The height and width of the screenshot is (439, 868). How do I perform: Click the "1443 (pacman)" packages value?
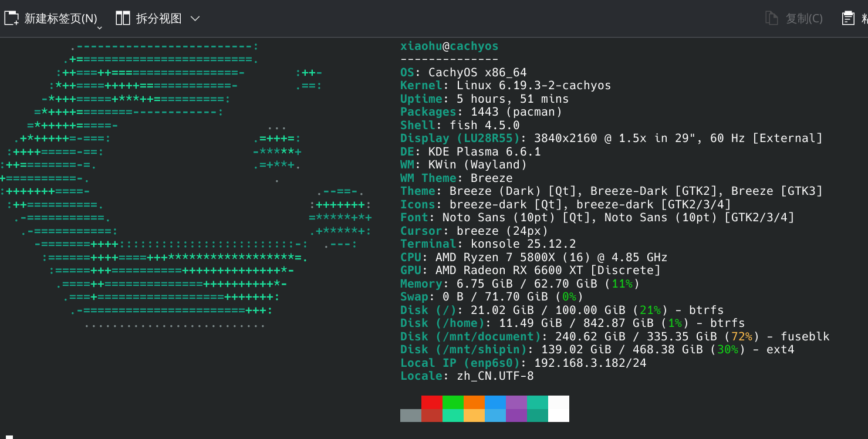(x=516, y=112)
